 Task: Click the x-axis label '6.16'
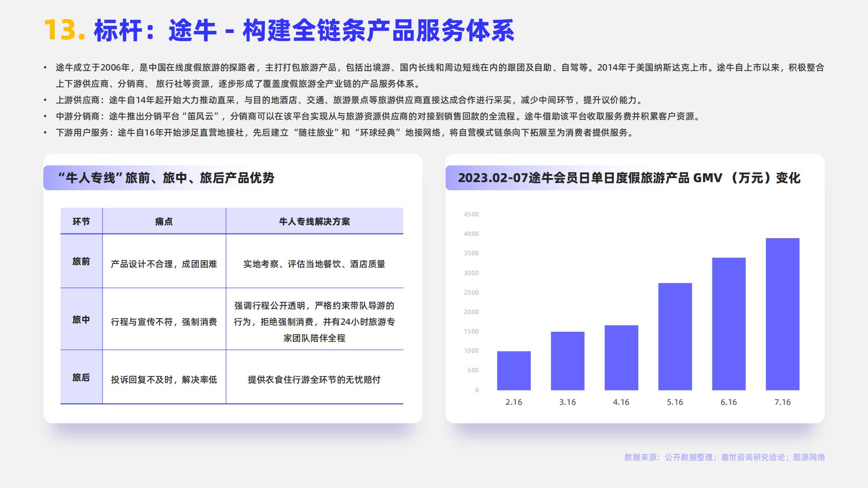coord(729,402)
